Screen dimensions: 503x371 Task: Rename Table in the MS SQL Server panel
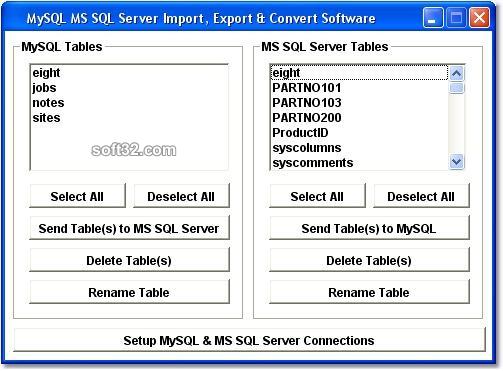click(x=369, y=292)
